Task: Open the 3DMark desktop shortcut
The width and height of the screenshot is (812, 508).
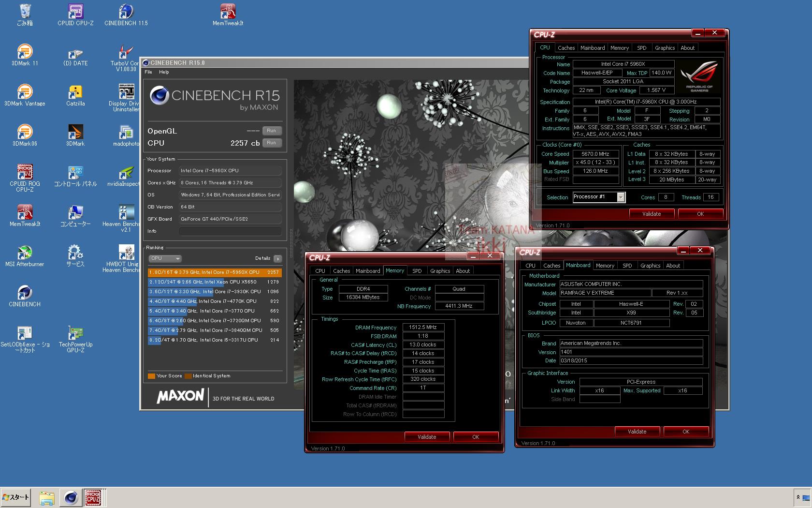Action: click(x=75, y=135)
